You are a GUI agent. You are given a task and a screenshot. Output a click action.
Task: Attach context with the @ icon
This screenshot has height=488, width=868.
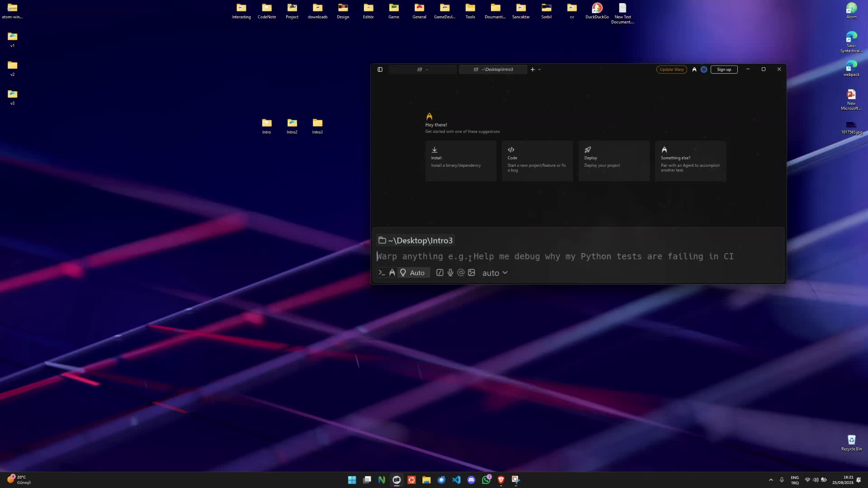coord(461,273)
